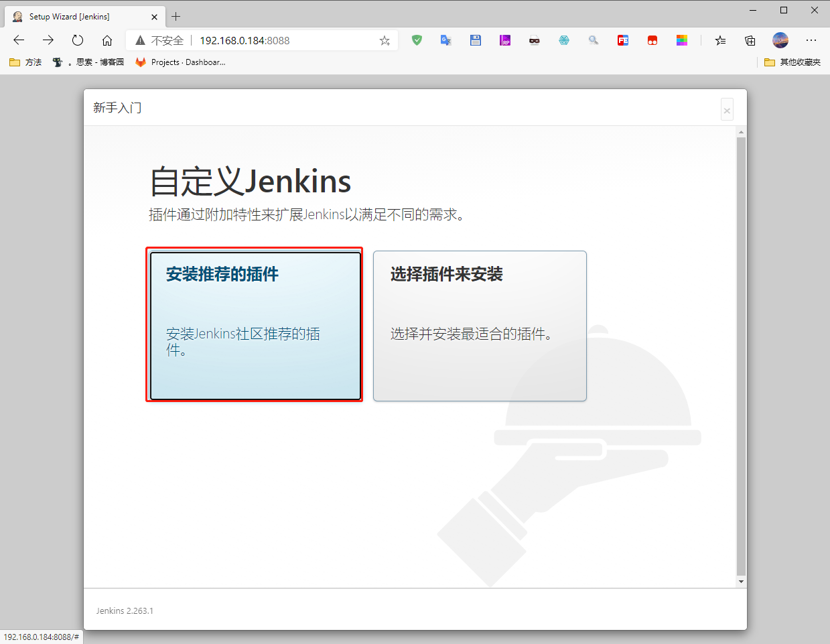Open the purple RP extension icon
Screen dimensions: 830x644
coord(505,40)
